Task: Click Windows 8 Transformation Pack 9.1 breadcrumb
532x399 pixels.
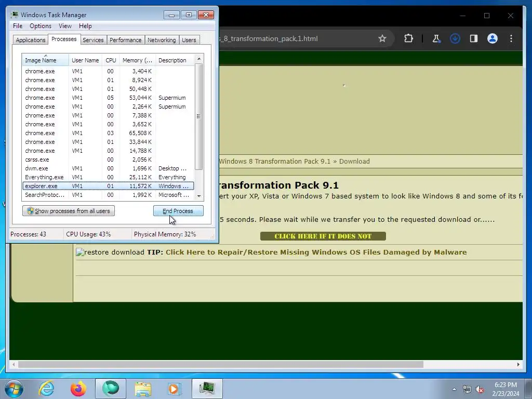Action: pyautogui.click(x=274, y=161)
